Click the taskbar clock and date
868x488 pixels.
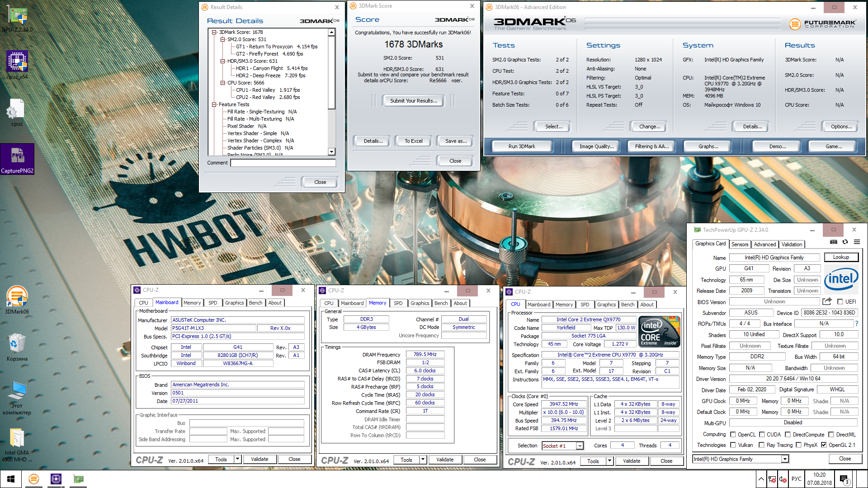[x=820, y=479]
